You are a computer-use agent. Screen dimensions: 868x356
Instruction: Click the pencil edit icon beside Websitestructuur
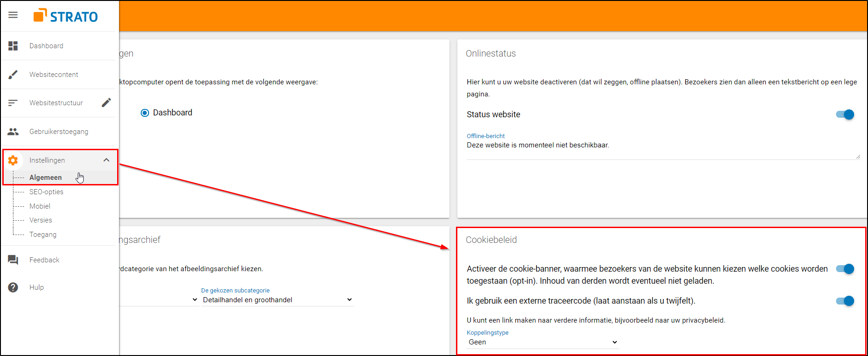point(106,103)
